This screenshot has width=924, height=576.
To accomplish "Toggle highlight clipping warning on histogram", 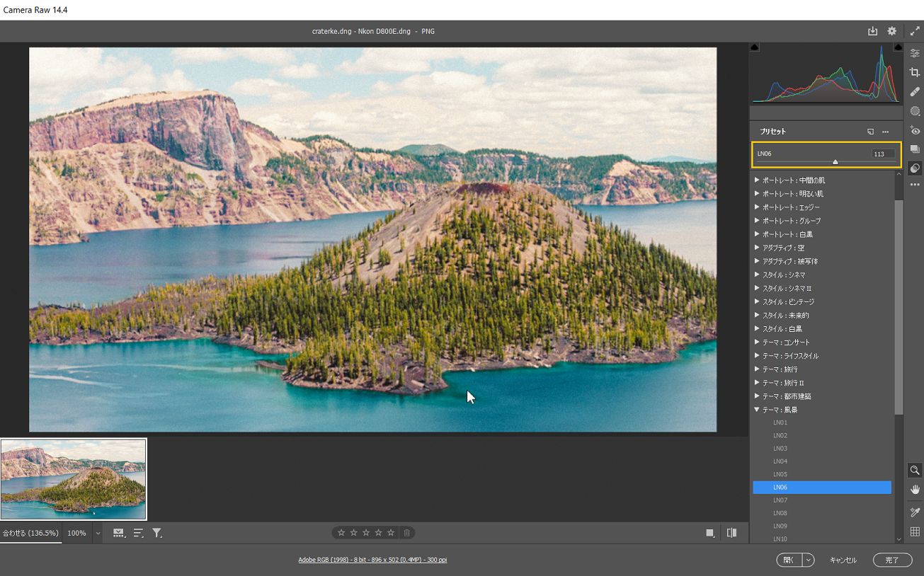I will click(x=898, y=47).
